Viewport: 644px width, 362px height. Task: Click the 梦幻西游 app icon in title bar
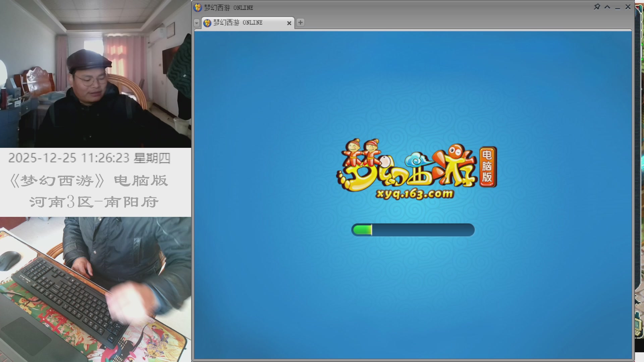(x=198, y=7)
